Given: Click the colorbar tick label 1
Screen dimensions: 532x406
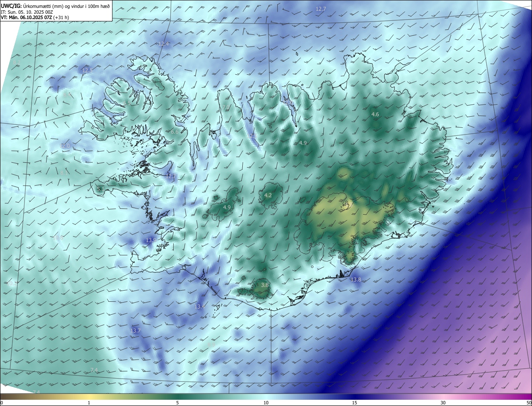Looking at the screenshot, I should coord(89,403).
